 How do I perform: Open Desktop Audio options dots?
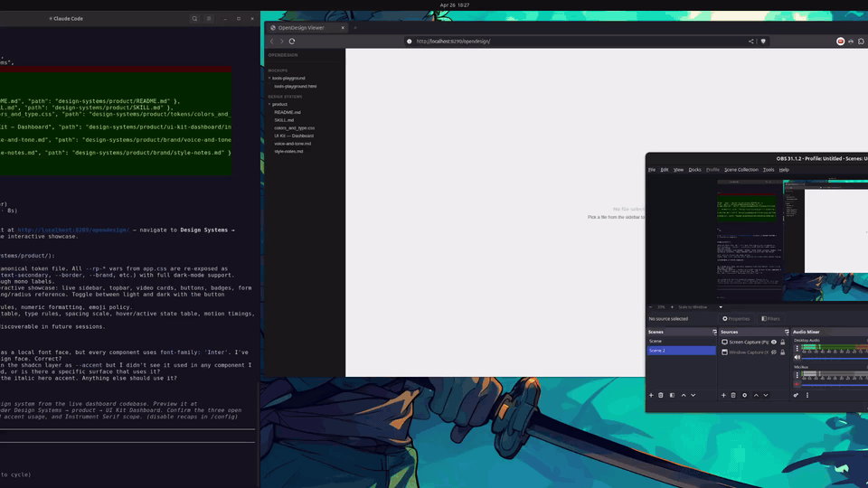coord(797,349)
